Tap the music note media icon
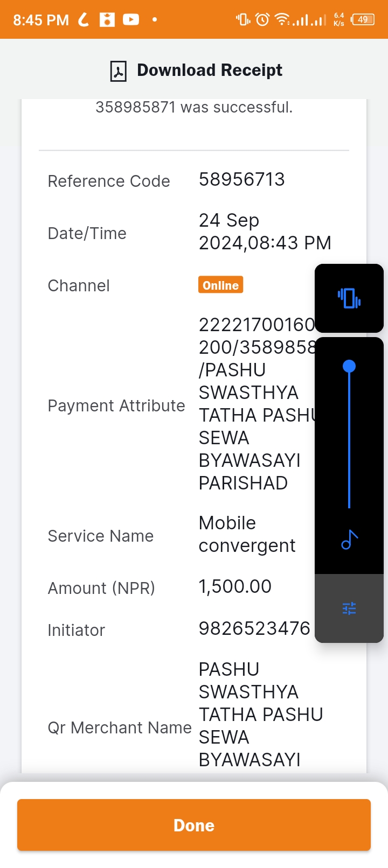 pyautogui.click(x=349, y=540)
